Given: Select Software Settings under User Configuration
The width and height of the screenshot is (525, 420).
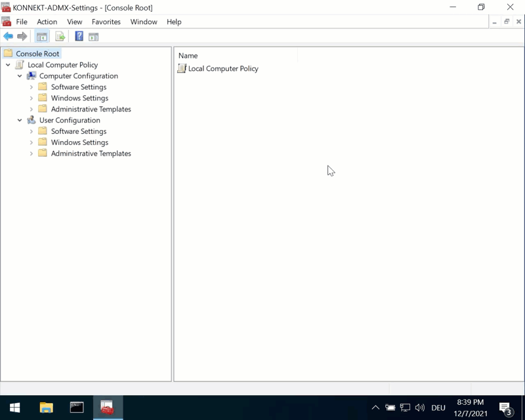Looking at the screenshot, I should point(79,131).
